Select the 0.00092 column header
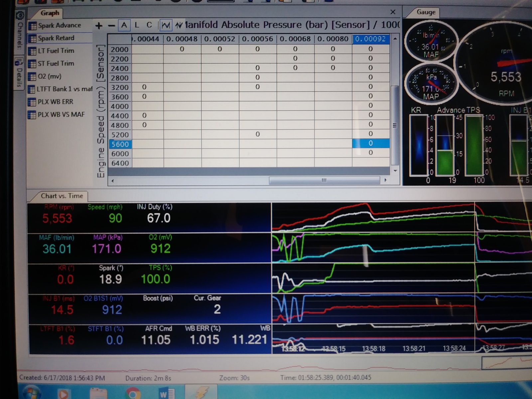532x399 pixels. coord(370,39)
